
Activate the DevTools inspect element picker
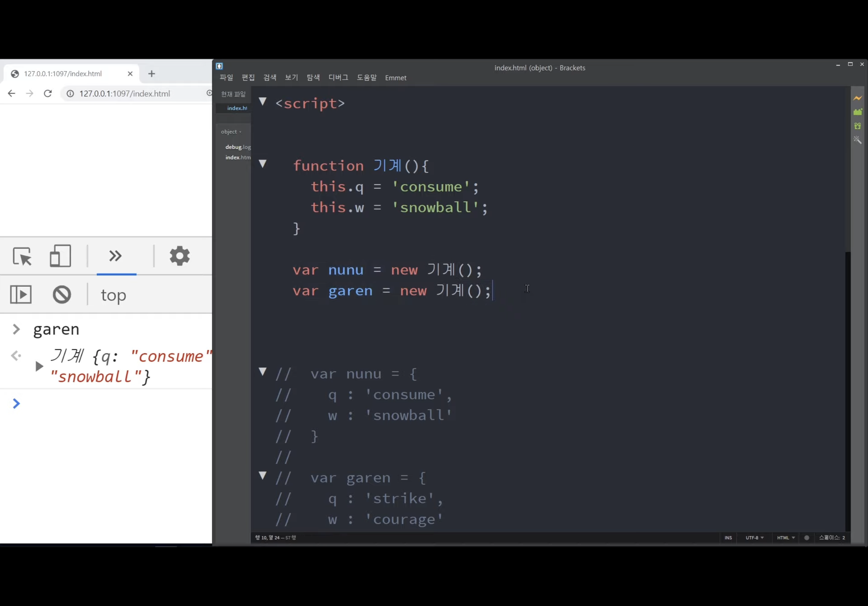[22, 256]
